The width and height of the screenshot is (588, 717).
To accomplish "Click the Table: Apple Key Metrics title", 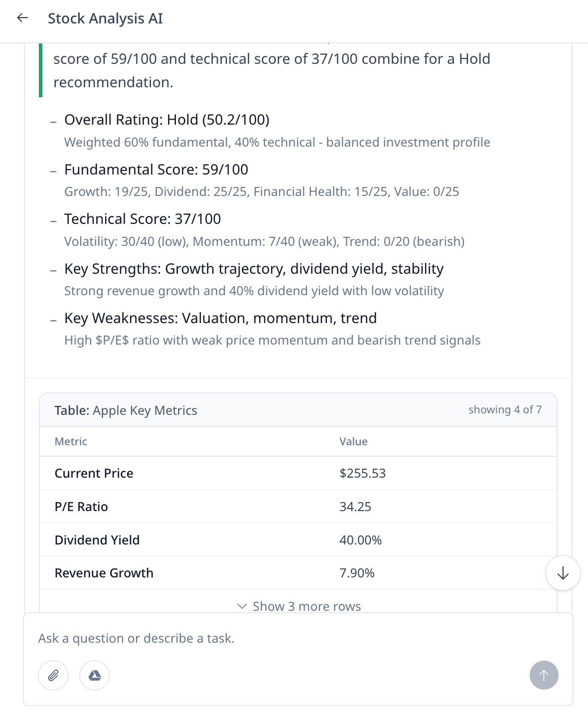I will click(x=126, y=410).
